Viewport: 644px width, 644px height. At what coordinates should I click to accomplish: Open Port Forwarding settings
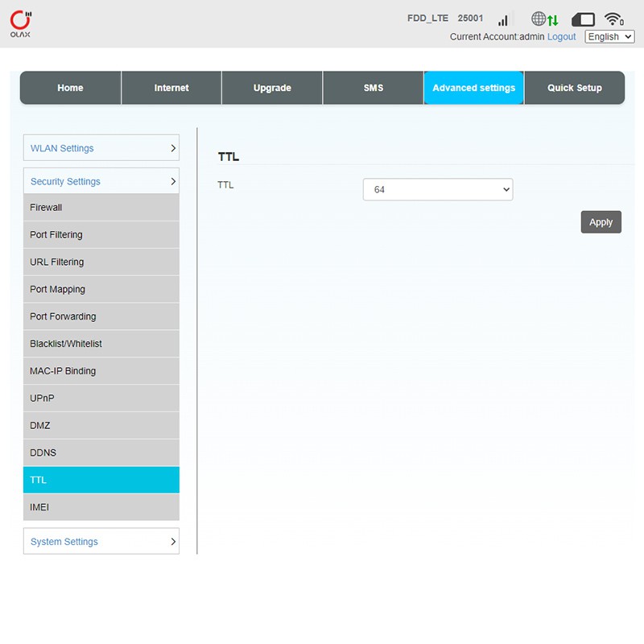point(101,316)
